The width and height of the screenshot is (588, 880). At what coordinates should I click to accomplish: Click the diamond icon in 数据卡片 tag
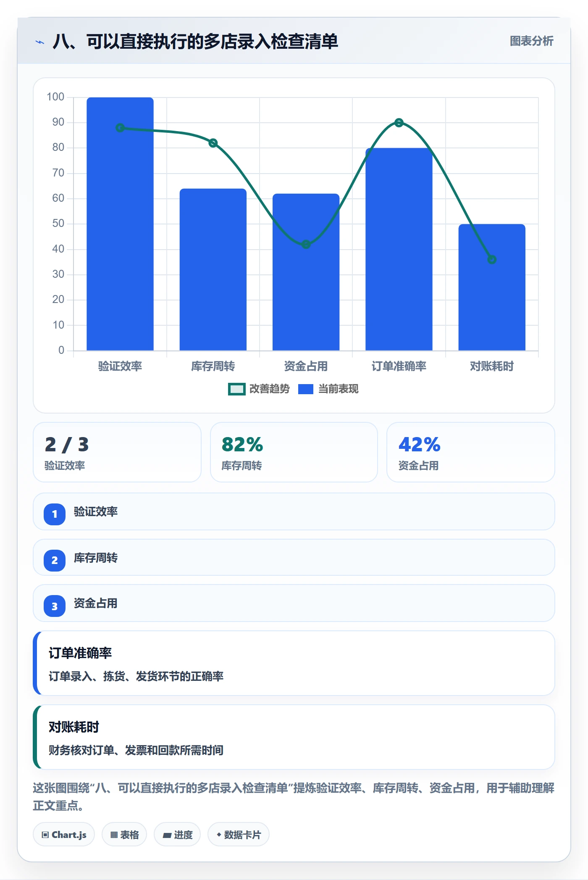pos(219,835)
